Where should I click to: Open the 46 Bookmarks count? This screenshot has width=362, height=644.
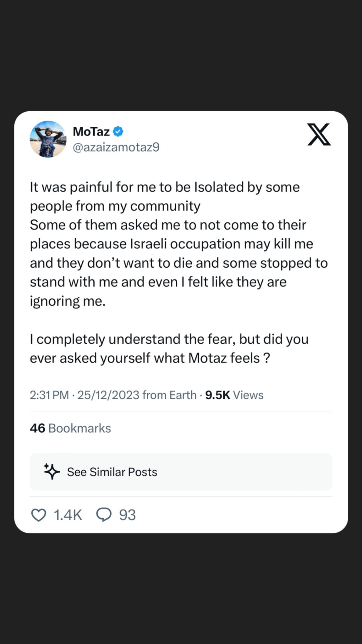70,428
